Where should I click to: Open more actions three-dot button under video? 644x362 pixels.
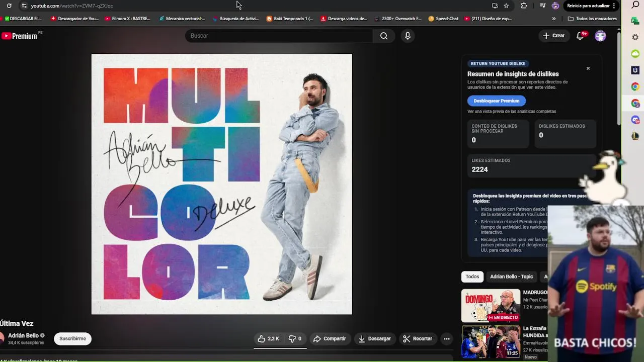point(446,339)
